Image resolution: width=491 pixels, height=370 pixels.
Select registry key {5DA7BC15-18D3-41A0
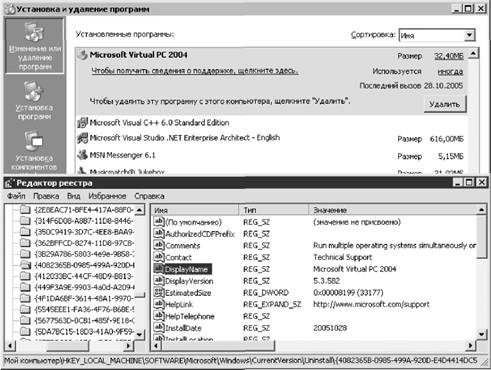pos(84,331)
